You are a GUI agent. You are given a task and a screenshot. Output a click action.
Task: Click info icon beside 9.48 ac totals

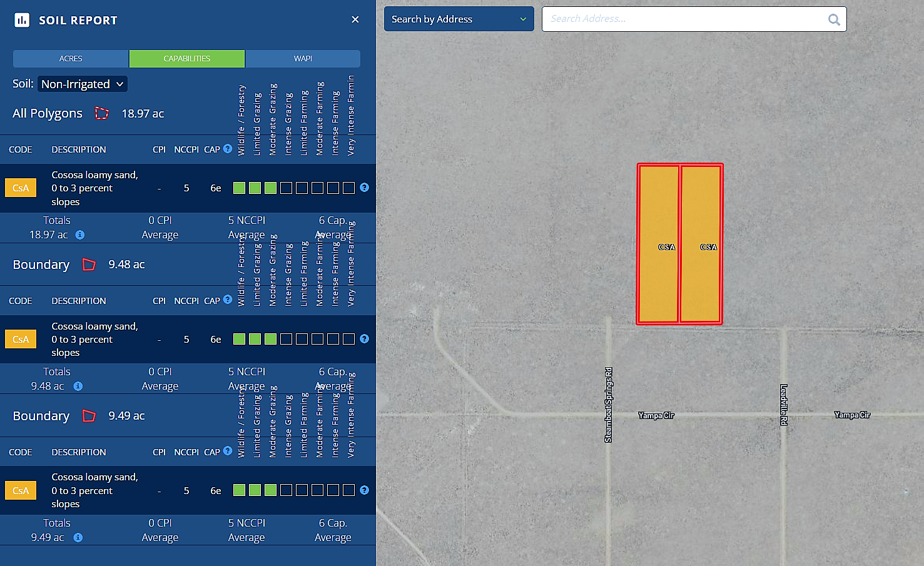point(78,387)
